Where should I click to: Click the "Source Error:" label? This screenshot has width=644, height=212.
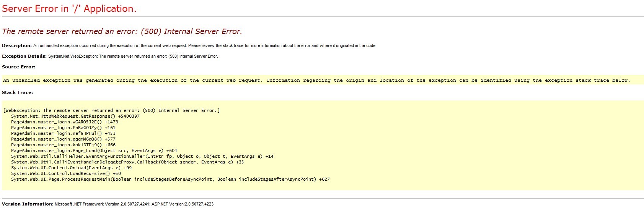click(18, 67)
